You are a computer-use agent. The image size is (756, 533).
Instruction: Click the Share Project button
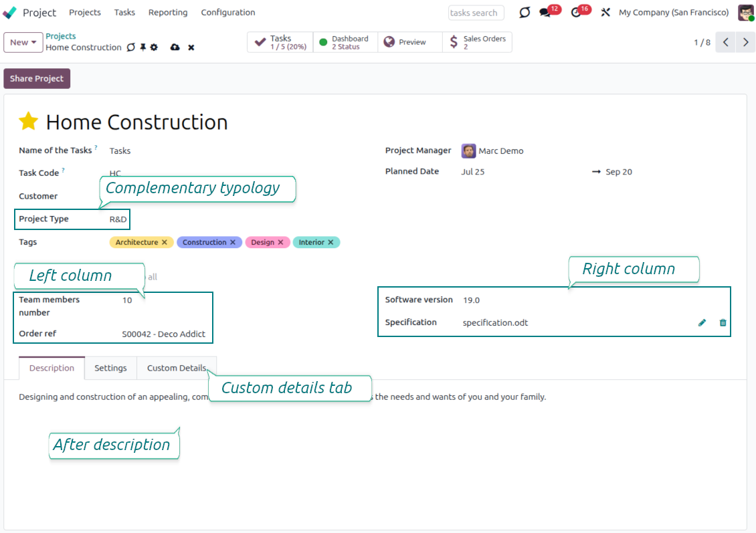click(x=37, y=78)
